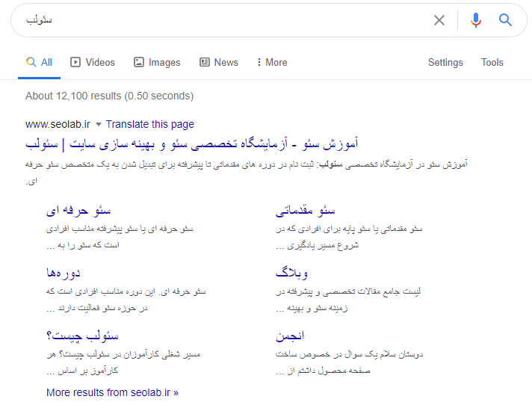Open the انجمن sitelink
532x414 pixels.
coord(290,336)
